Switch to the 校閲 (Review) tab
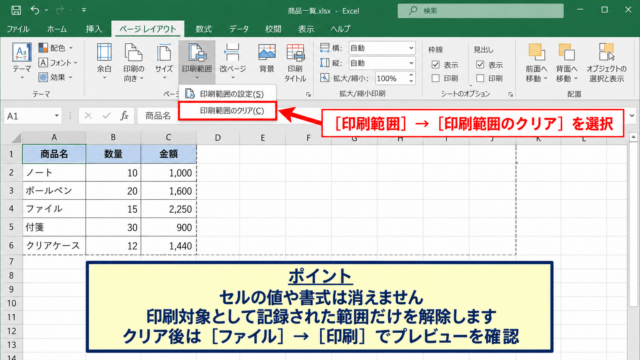This screenshot has width=640, height=360. point(273,29)
